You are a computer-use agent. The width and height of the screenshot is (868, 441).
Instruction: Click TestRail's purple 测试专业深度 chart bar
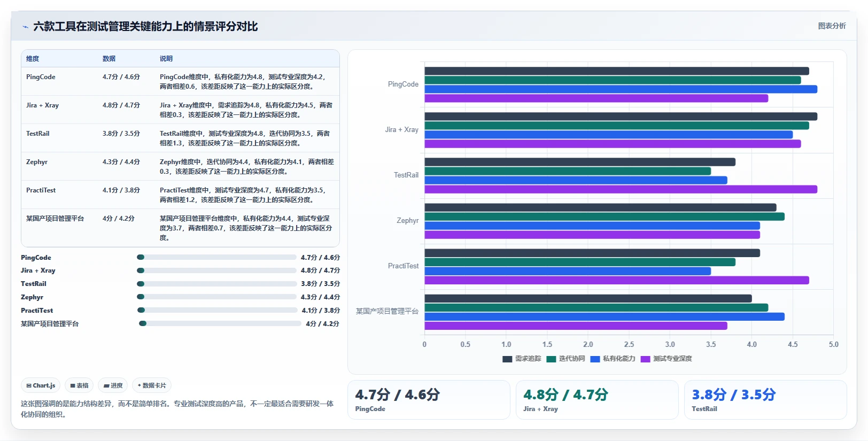(621, 189)
